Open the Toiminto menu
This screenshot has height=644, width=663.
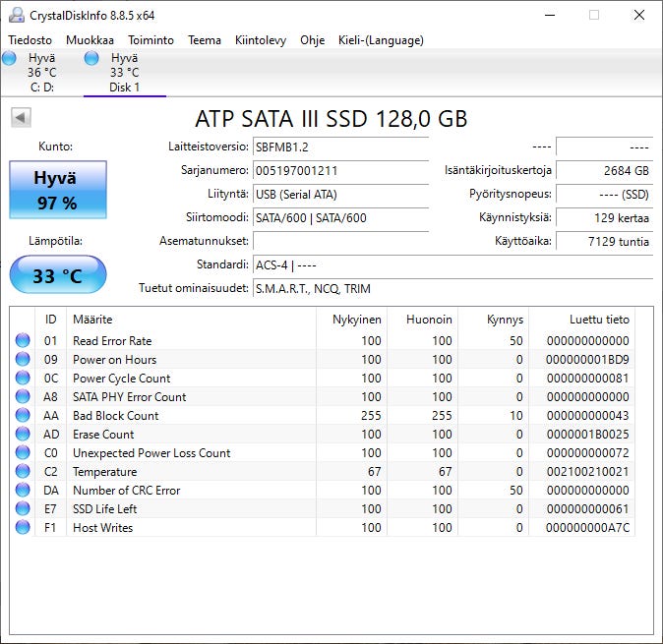151,40
